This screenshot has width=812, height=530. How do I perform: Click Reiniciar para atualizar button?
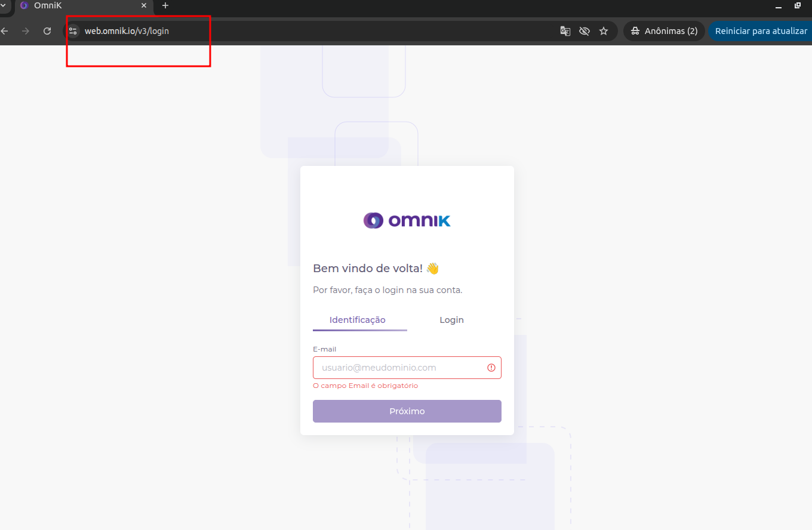761,31
